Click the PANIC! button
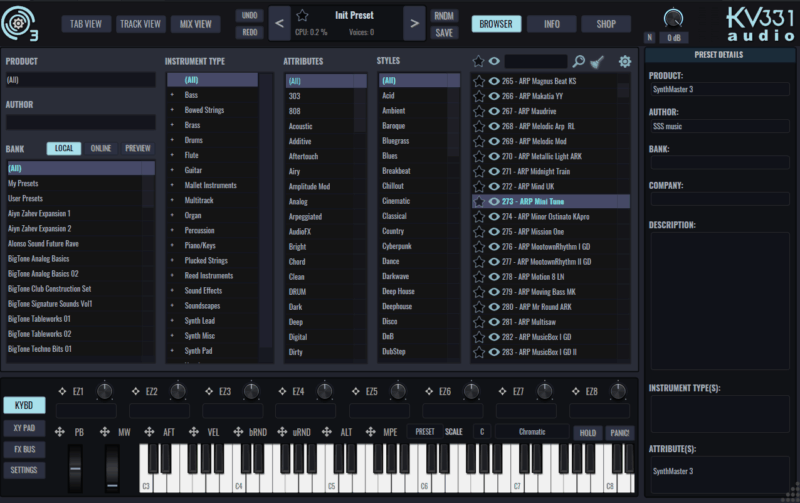The height and width of the screenshot is (503, 800). pos(620,433)
